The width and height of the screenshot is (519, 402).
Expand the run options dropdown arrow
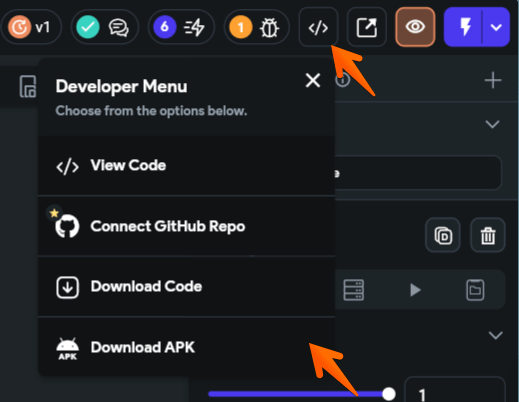click(496, 27)
